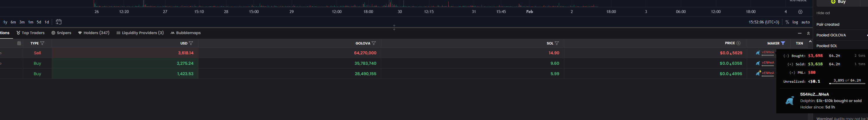
Task: Switch to the Top Traders tab
Action: point(31,33)
